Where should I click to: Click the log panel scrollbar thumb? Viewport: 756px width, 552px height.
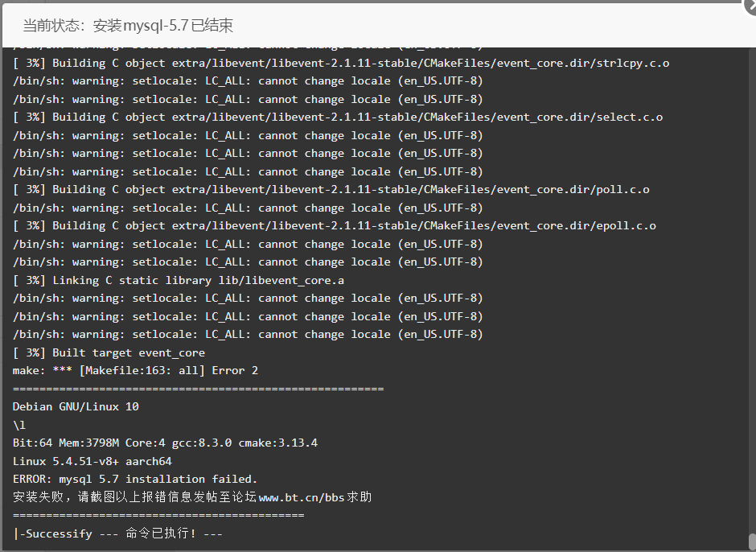pos(752,541)
